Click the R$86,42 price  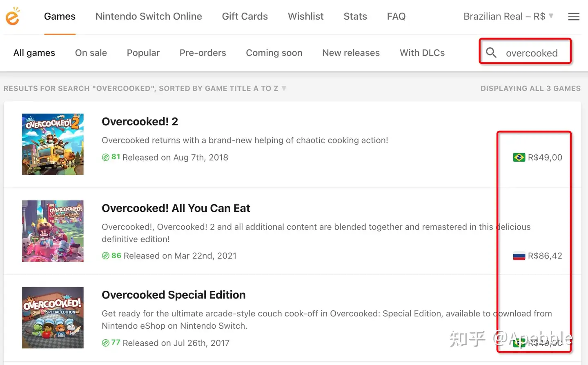coord(545,256)
